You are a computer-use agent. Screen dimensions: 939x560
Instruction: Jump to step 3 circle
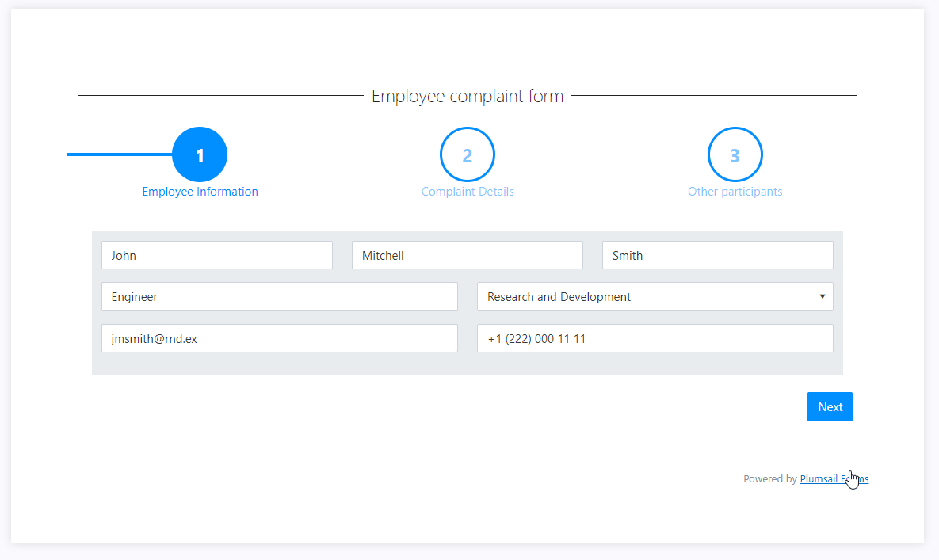click(x=735, y=154)
